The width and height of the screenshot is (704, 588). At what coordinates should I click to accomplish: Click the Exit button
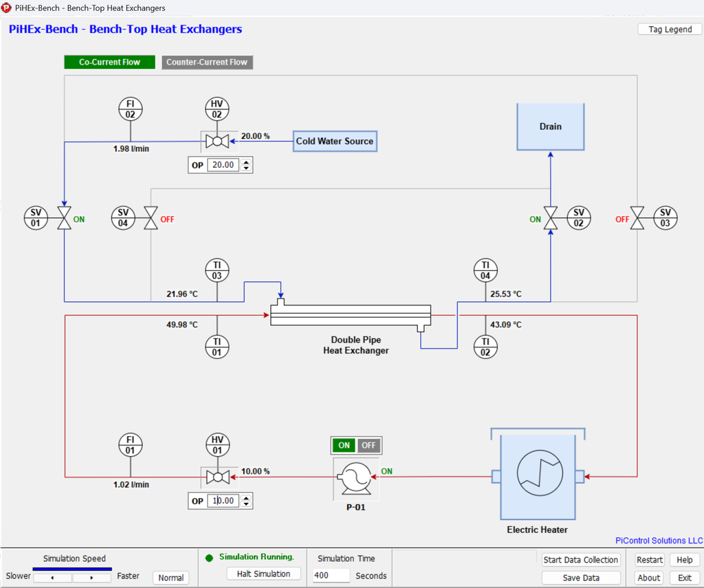(x=685, y=578)
